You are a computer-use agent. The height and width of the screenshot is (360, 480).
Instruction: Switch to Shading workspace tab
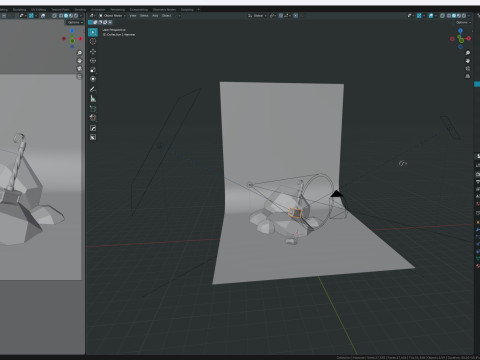[x=80, y=9]
